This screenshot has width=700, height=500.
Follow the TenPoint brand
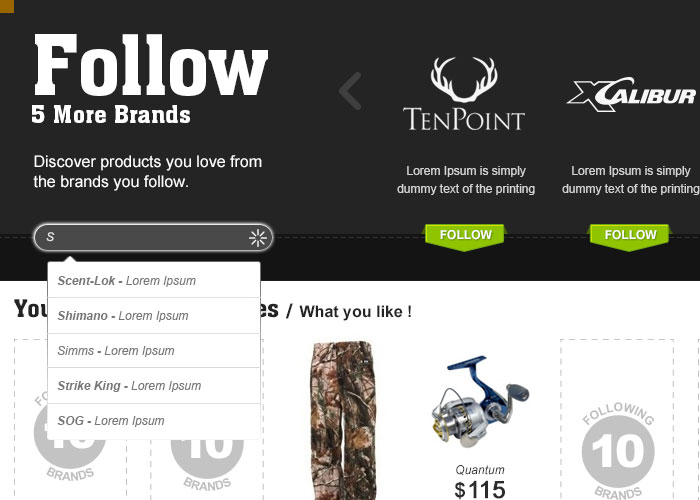[x=465, y=236]
